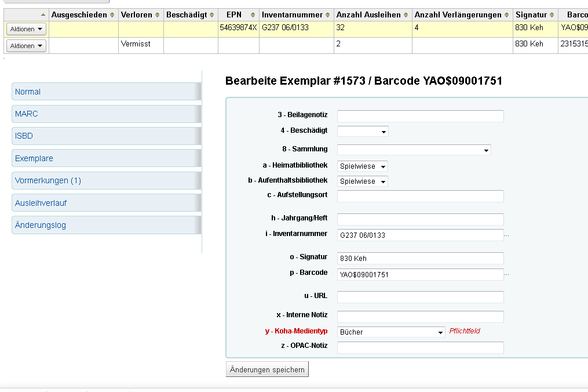
Task: Go to the Ausleihverlauf tab
Action: [x=106, y=203]
